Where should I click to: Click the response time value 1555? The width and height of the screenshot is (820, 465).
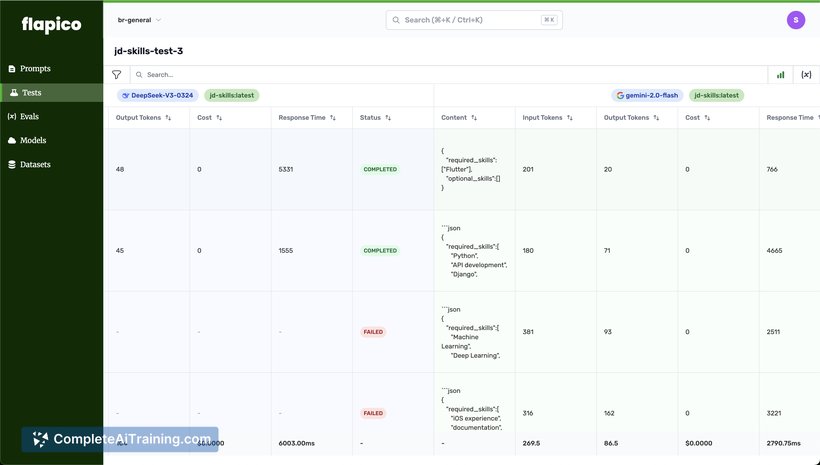tap(286, 251)
